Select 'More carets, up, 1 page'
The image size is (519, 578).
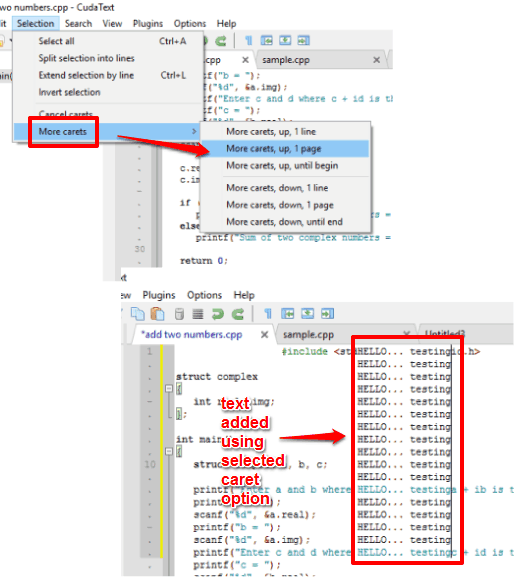pyautogui.click(x=285, y=149)
